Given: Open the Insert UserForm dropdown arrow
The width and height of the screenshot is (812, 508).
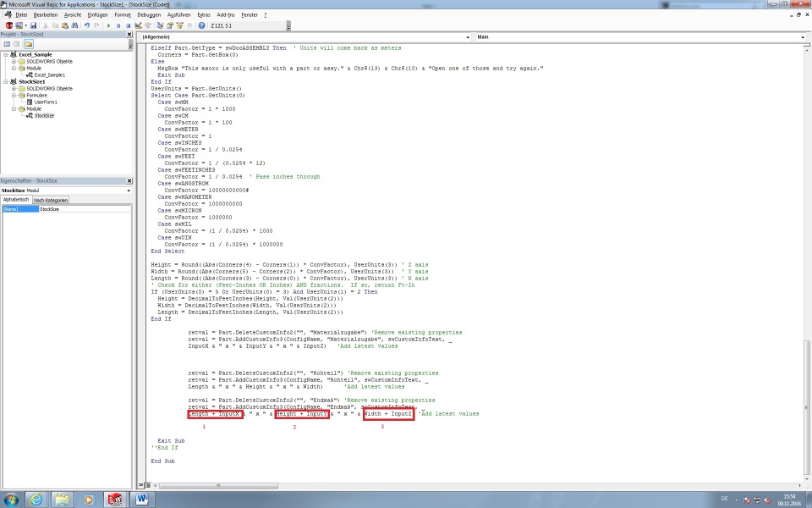Looking at the screenshot, I should click(x=25, y=25).
